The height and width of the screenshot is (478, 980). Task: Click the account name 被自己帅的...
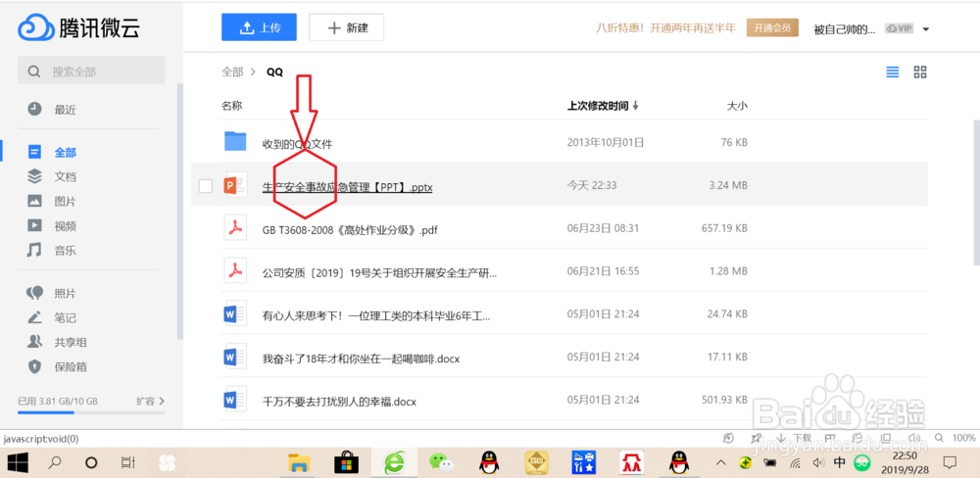844,28
